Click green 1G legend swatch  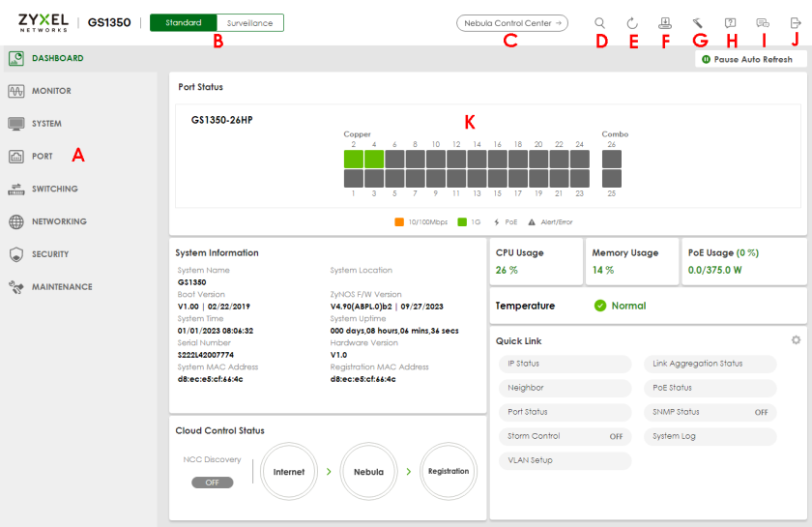(462, 221)
